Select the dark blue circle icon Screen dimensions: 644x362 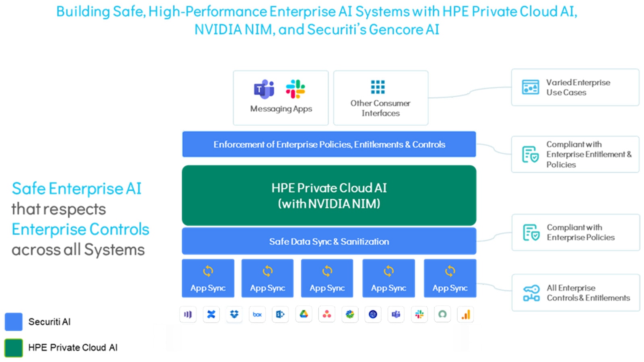coord(373,315)
